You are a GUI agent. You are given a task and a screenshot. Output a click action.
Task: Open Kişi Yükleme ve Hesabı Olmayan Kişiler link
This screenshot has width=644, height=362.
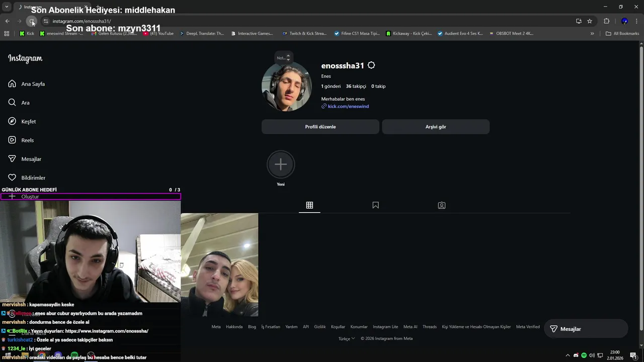476,327
